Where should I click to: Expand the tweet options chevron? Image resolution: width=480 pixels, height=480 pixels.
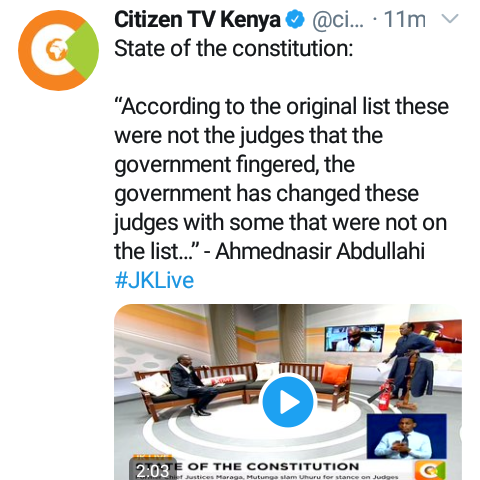450,18
